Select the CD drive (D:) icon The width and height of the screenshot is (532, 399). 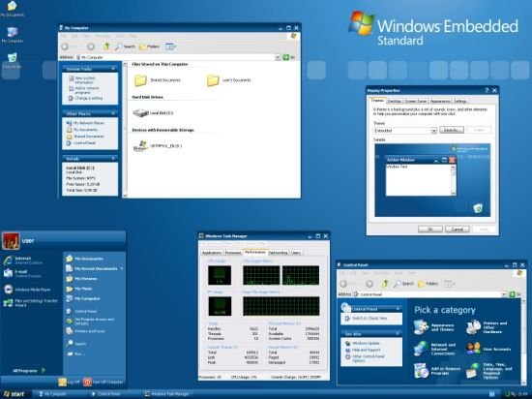pos(140,146)
